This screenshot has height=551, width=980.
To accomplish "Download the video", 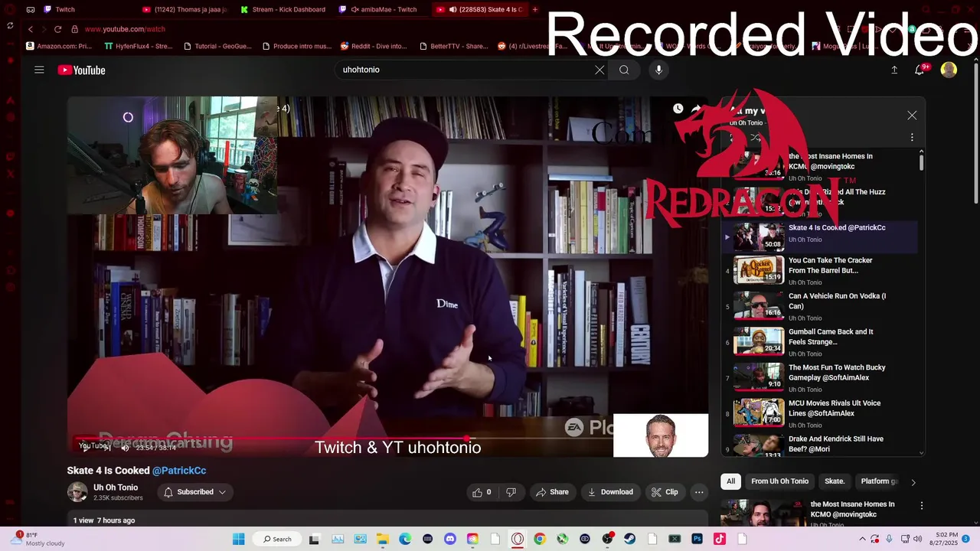I will (610, 492).
